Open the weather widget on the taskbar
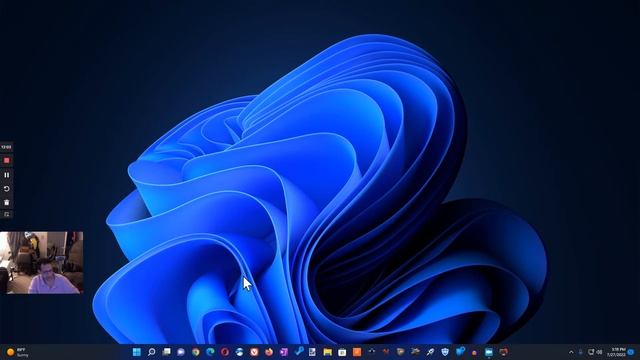Screen dimensions: 640x360 tap(18, 352)
